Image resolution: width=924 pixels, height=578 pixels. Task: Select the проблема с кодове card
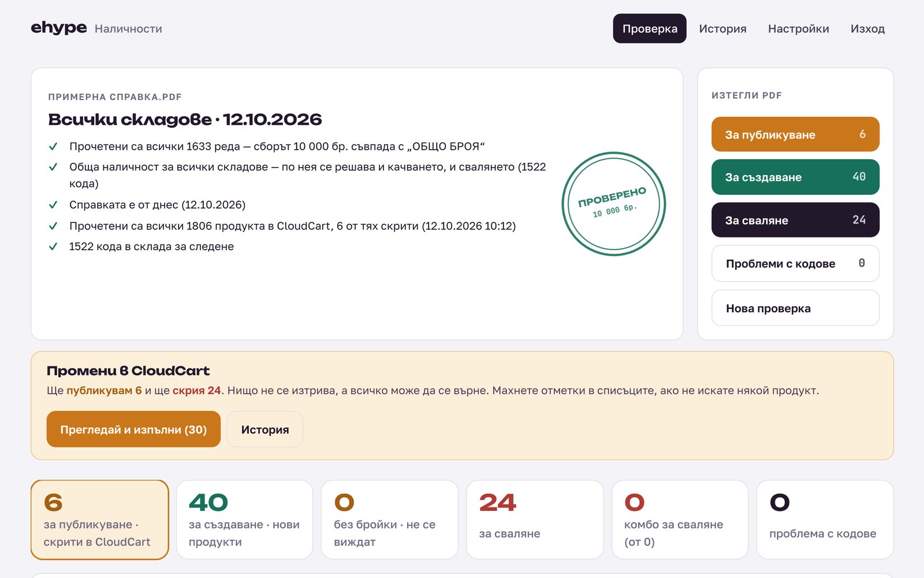(825, 520)
